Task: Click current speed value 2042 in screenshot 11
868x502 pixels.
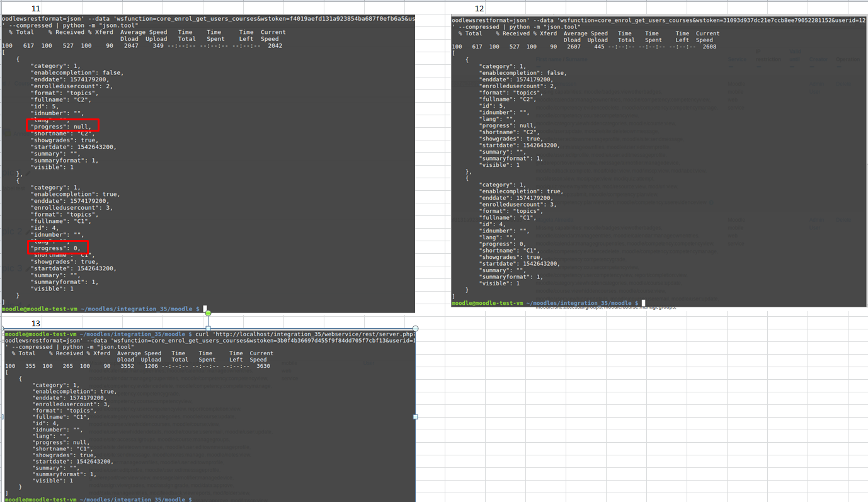Action: point(275,45)
